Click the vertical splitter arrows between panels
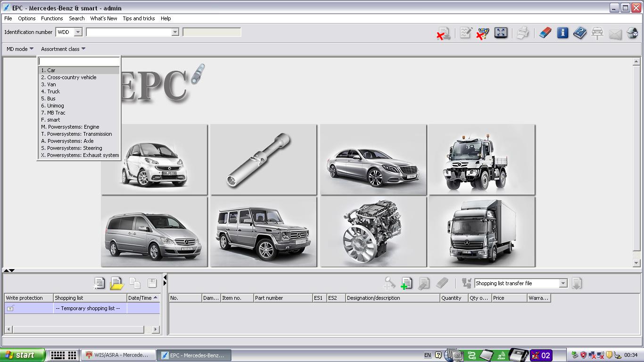The height and width of the screenshot is (362, 644). click(x=165, y=280)
